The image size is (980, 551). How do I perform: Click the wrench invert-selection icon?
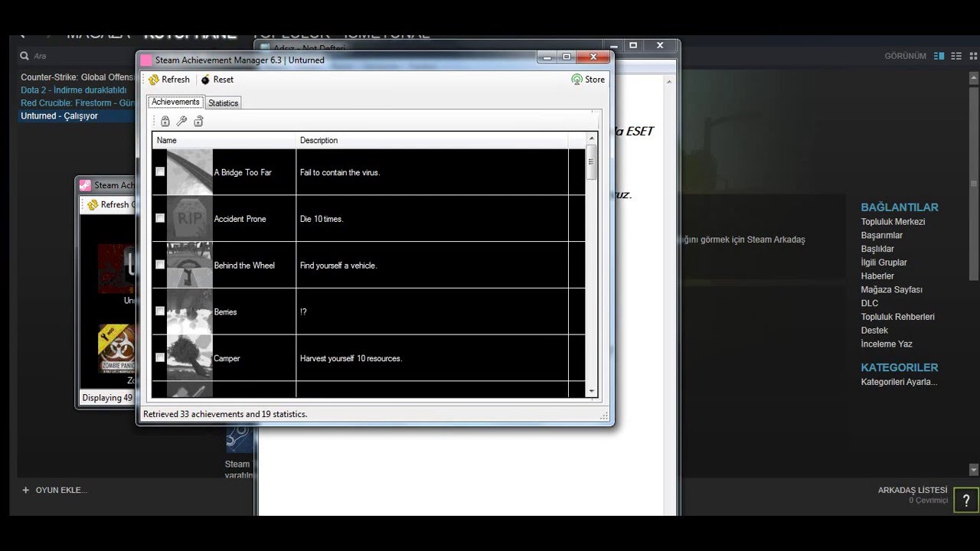(x=181, y=121)
